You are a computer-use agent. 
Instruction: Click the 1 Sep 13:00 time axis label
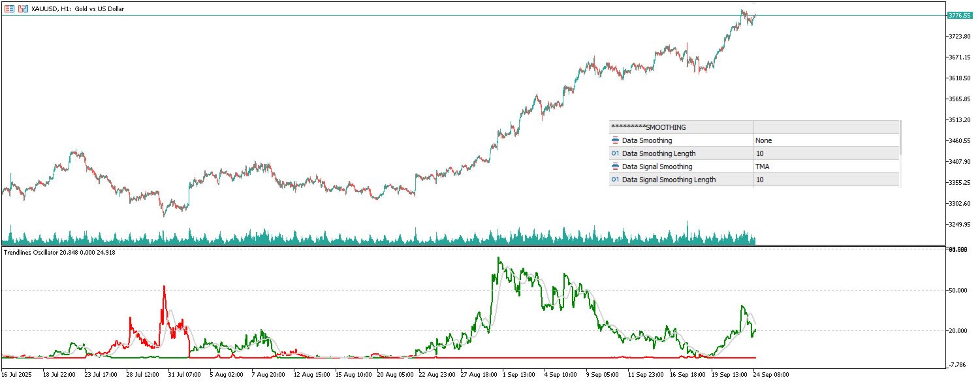(x=519, y=375)
